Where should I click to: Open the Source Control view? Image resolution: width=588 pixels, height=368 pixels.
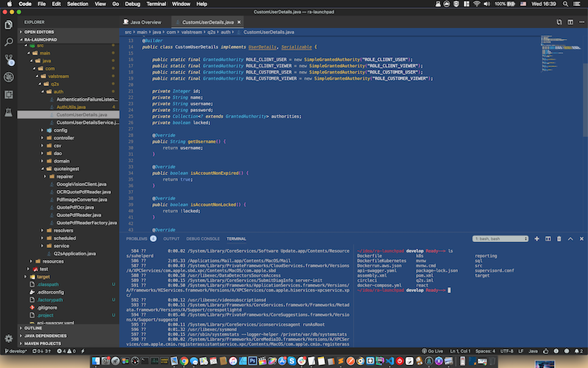point(9,60)
